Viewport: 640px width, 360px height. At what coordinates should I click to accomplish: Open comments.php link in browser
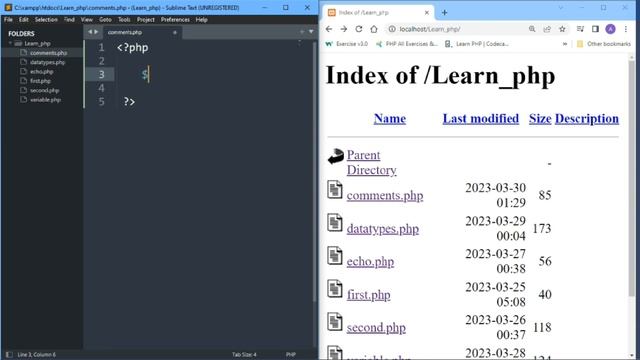385,196
